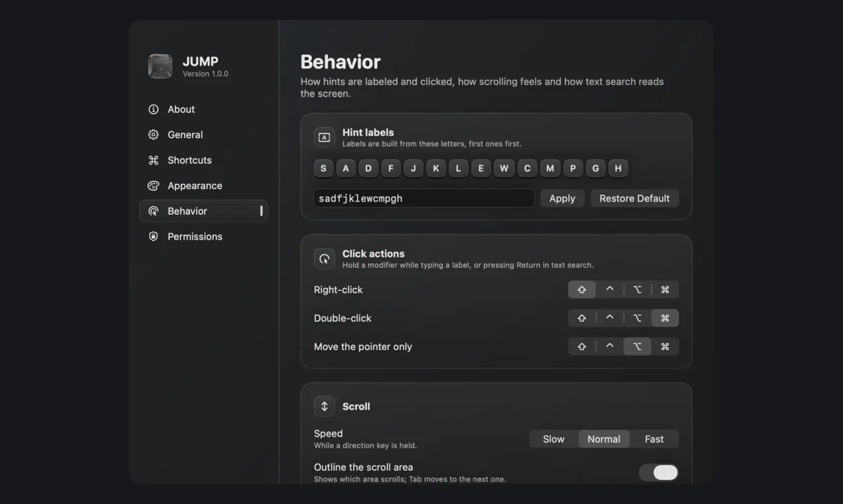The image size is (843, 504).
Task: Set Double-click modifier to Option
Action: (637, 318)
